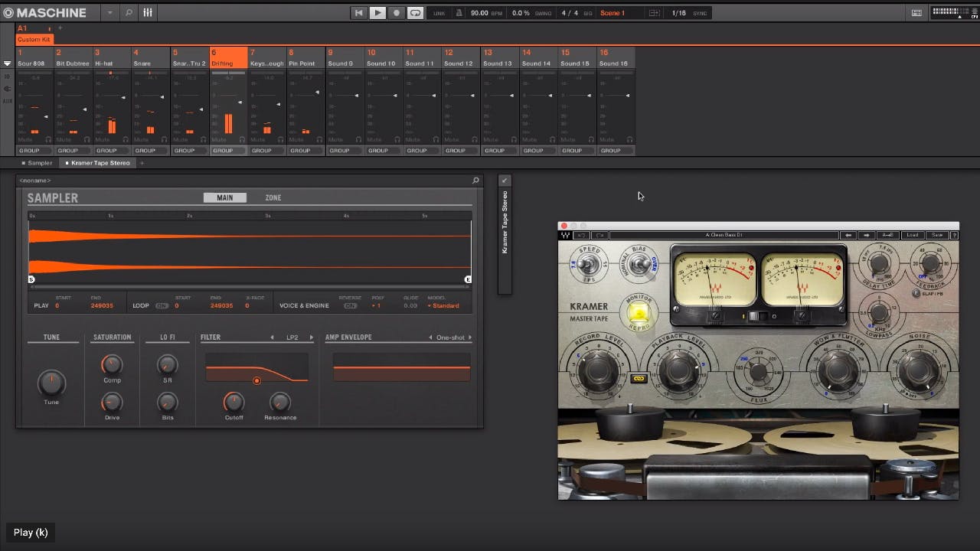980x551 pixels.
Task: Click the filter Cutoff knob
Action: coord(234,402)
